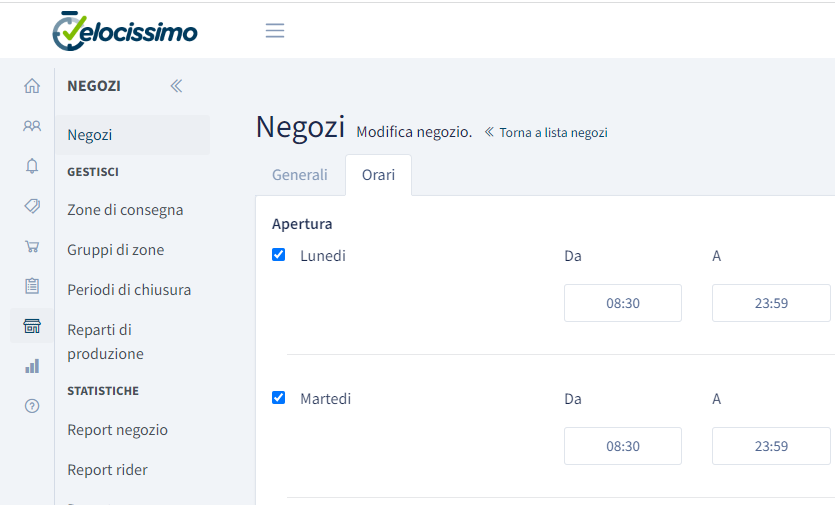This screenshot has width=835, height=505.
Task: Open the shopping cart icon
Action: (32, 246)
